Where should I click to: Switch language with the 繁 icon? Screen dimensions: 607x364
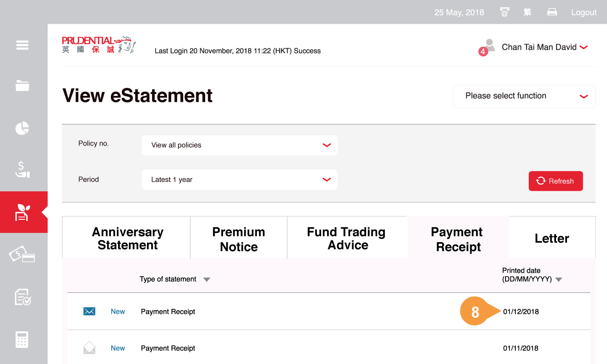(528, 12)
